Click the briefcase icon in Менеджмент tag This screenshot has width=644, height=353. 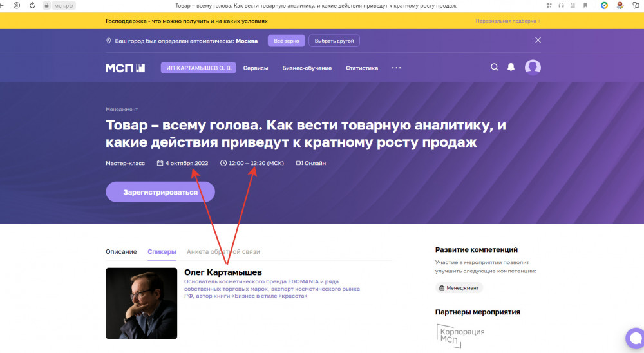pyautogui.click(x=442, y=288)
